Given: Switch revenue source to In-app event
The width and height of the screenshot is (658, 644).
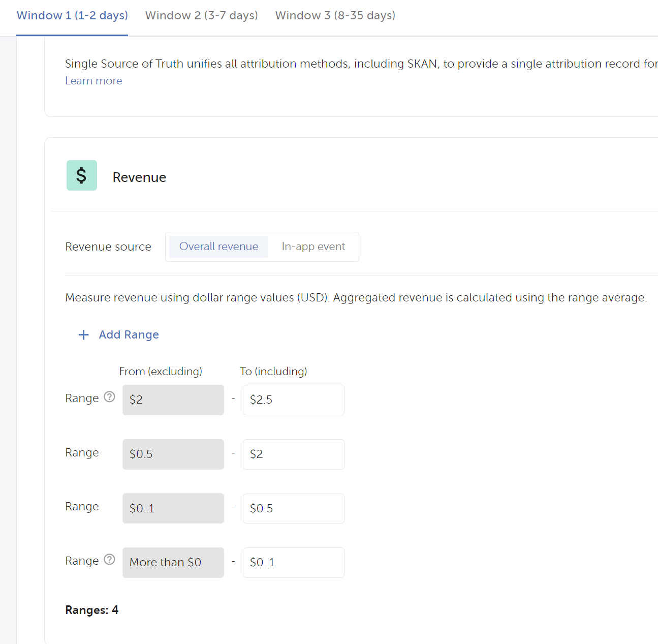Looking at the screenshot, I should (x=313, y=247).
